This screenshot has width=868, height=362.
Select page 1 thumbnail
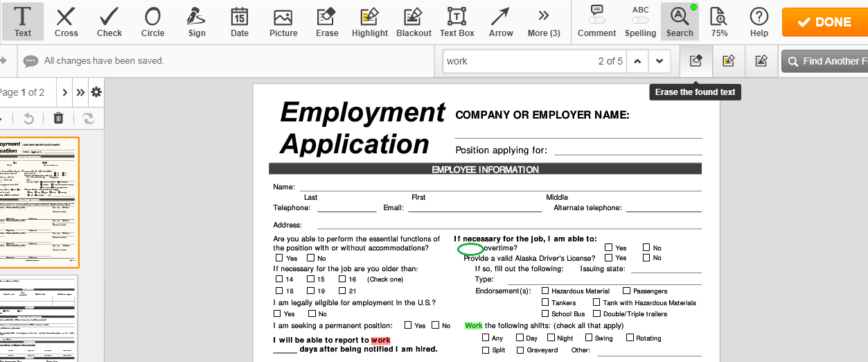39,202
